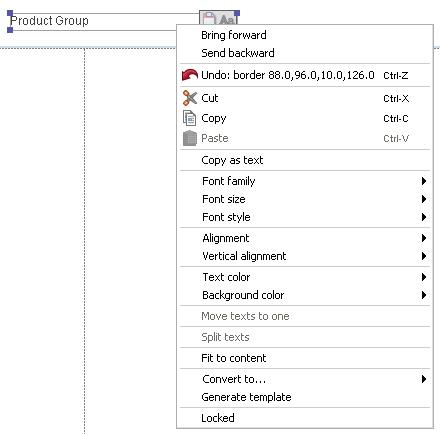Expand the Font family submenu arrow
This screenshot has height=434, width=440.
click(424, 181)
